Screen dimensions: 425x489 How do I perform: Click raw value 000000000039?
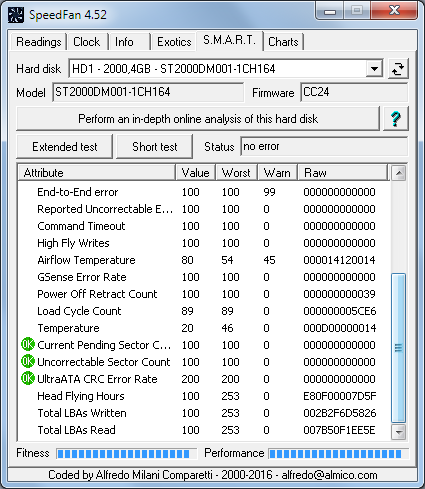[x=339, y=294]
